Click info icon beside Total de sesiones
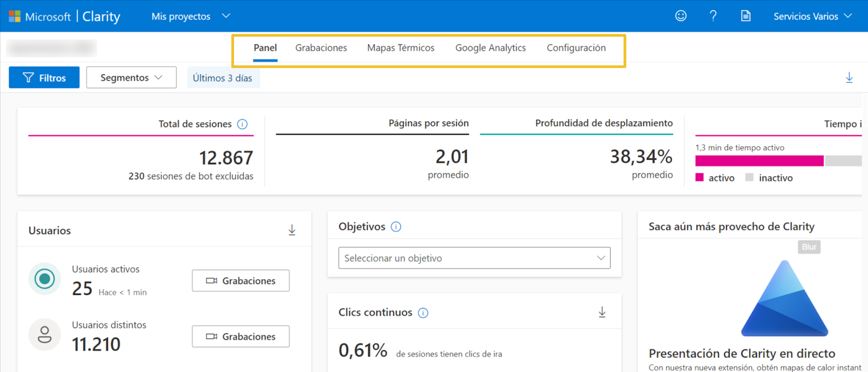 [242, 124]
